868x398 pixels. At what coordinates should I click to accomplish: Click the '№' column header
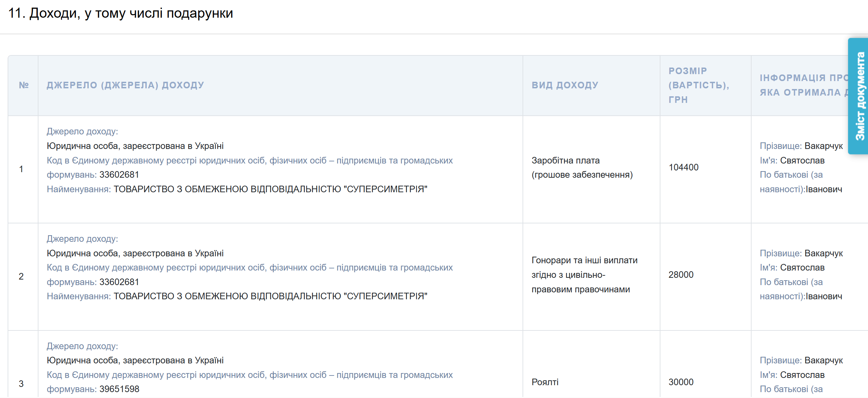[x=24, y=85]
